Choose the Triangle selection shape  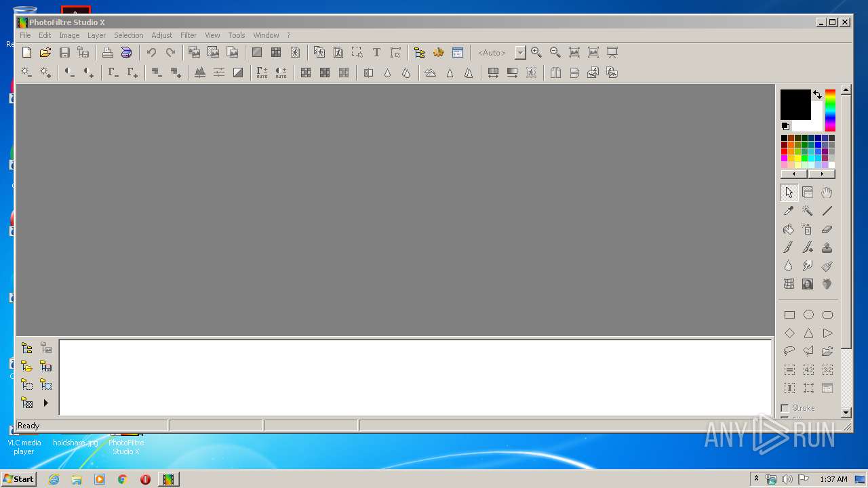(x=808, y=333)
